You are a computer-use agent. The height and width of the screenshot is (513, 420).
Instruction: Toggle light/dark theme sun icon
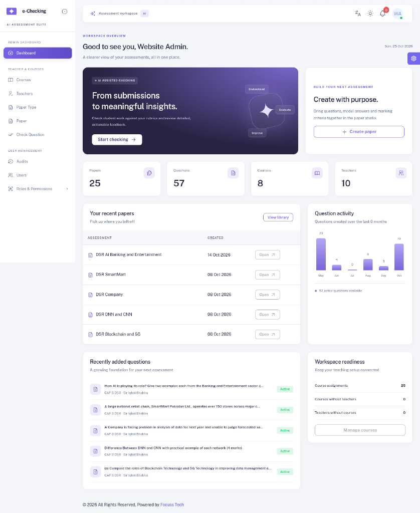click(x=370, y=14)
